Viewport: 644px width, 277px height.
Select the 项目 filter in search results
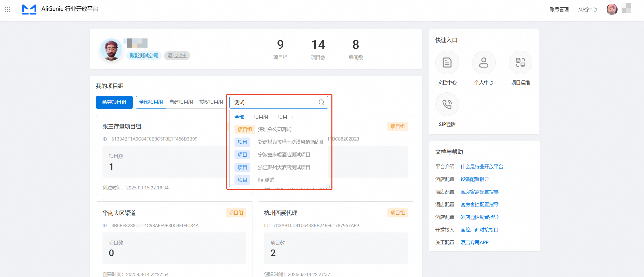(282, 117)
